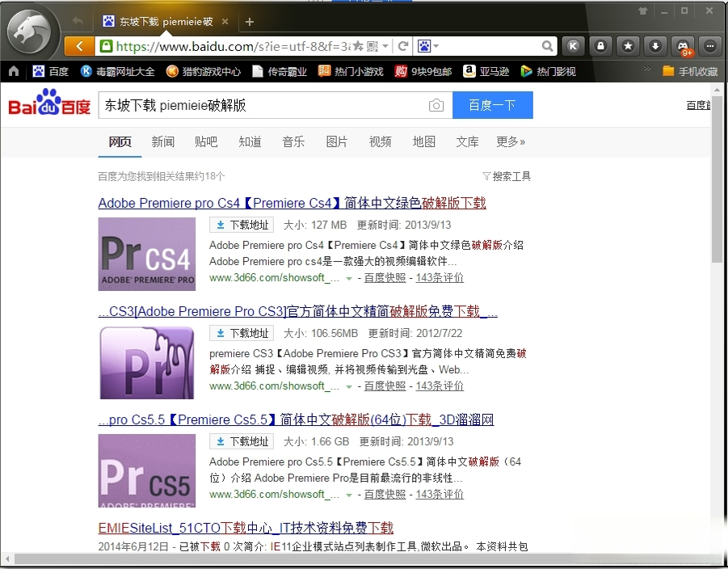Open the QR code icon in address bar
The width and height of the screenshot is (728, 569).
pos(372,46)
